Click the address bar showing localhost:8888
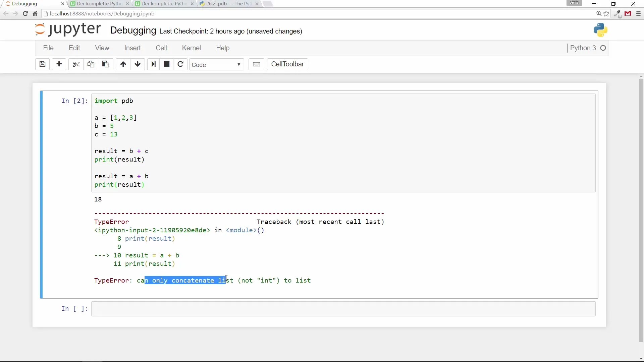644x362 pixels. point(319,14)
